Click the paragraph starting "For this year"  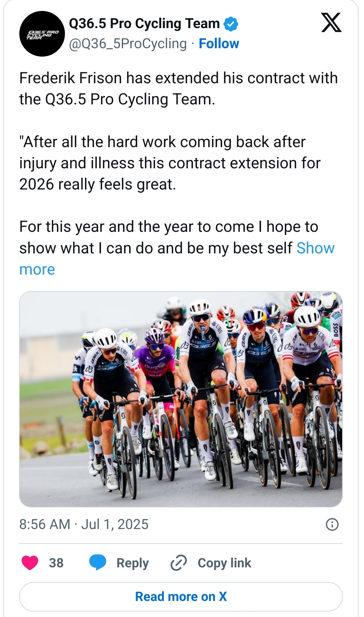click(x=157, y=237)
